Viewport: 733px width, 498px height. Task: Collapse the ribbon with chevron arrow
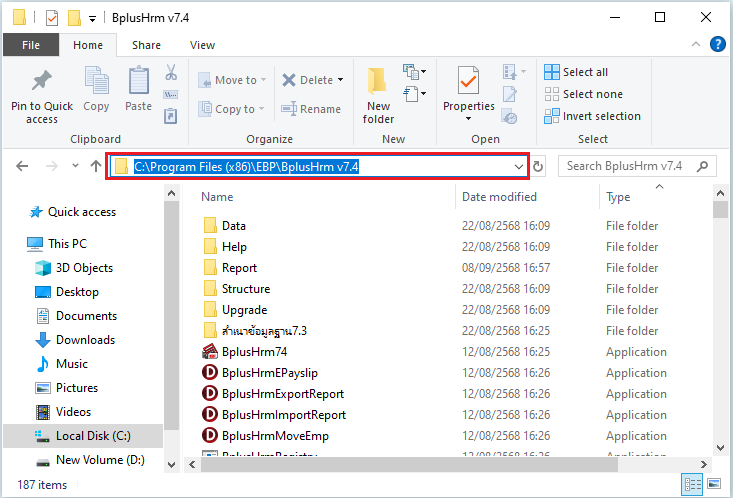(x=697, y=44)
